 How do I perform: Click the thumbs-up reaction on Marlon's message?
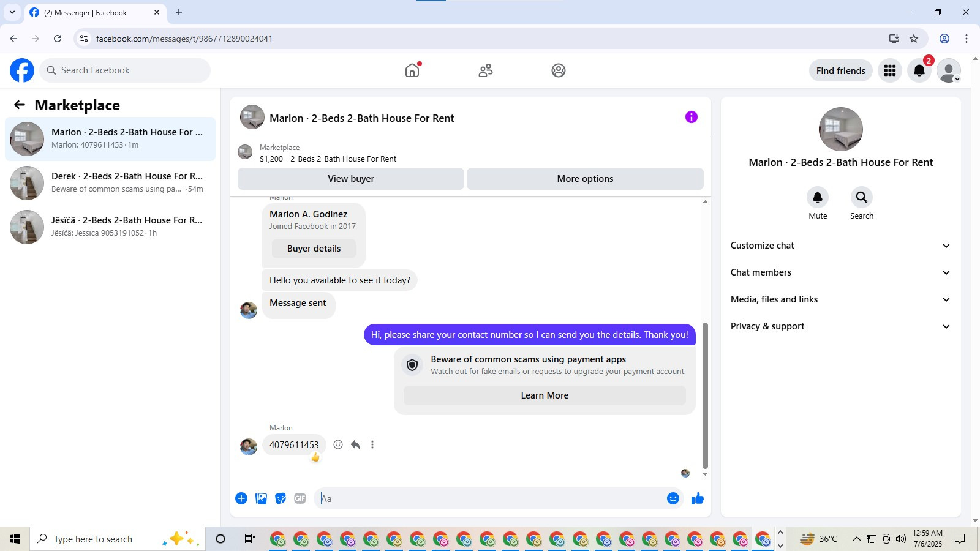click(x=315, y=457)
